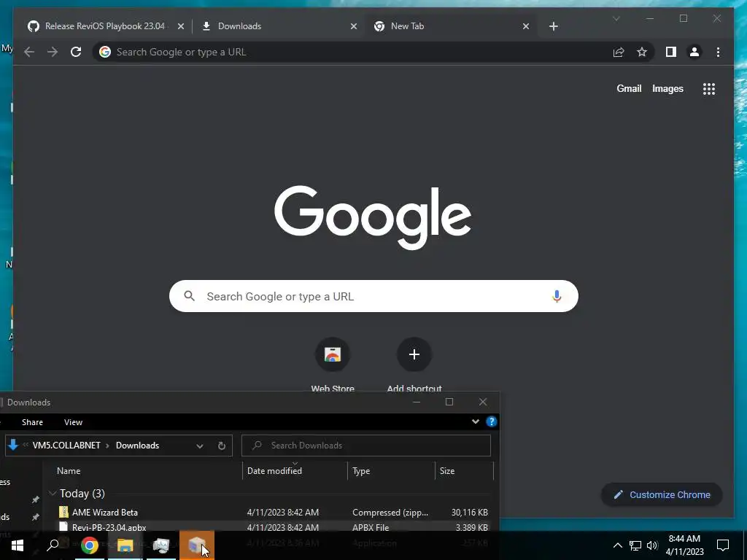The height and width of the screenshot is (560, 747).
Task: Open Images link
Action: tap(667, 88)
